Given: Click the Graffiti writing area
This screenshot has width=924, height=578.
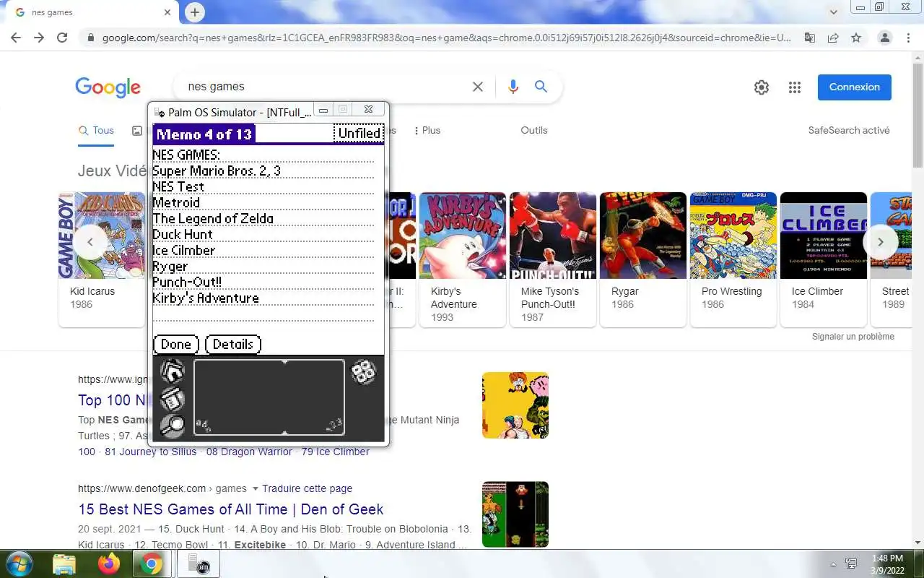Looking at the screenshot, I should click(x=269, y=397).
